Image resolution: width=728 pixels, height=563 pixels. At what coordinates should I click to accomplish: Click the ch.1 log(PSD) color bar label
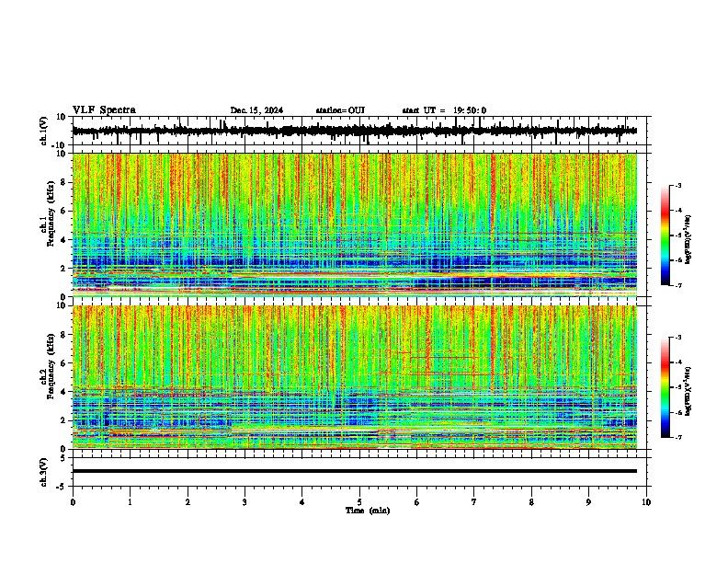click(688, 239)
